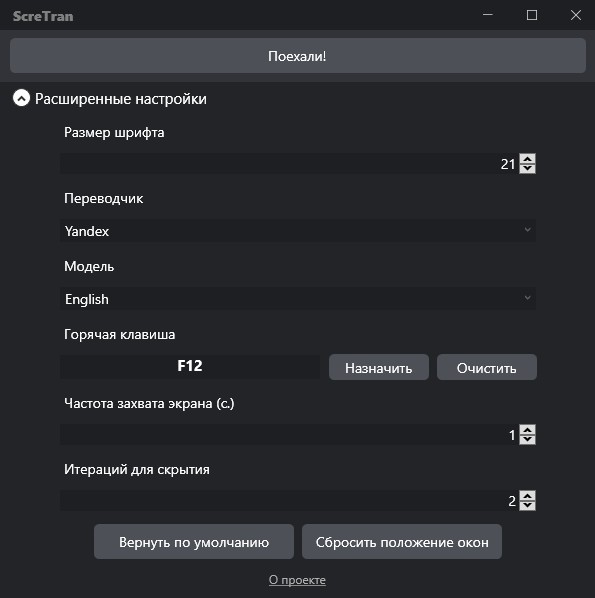
Task: Collapse the Расширенные настройки section
Action: (x=21, y=98)
